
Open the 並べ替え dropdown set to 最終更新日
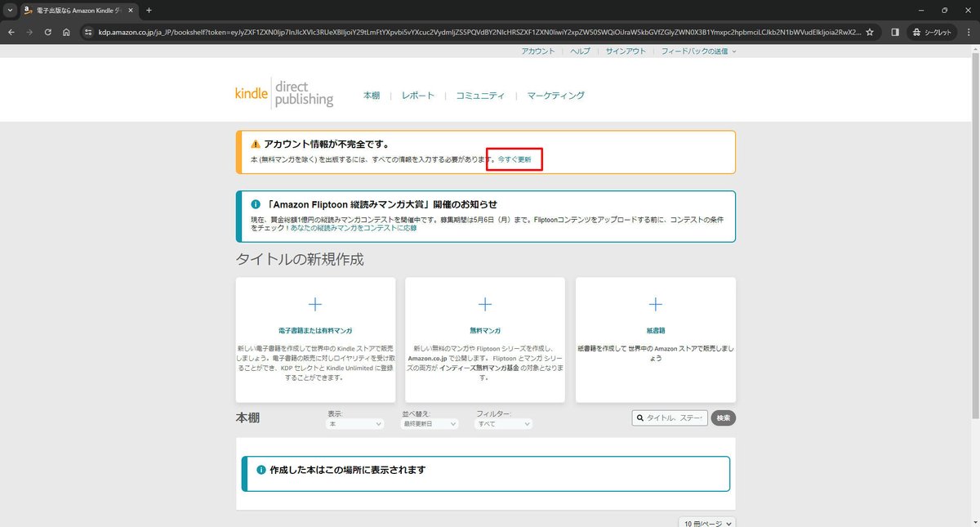click(x=430, y=424)
